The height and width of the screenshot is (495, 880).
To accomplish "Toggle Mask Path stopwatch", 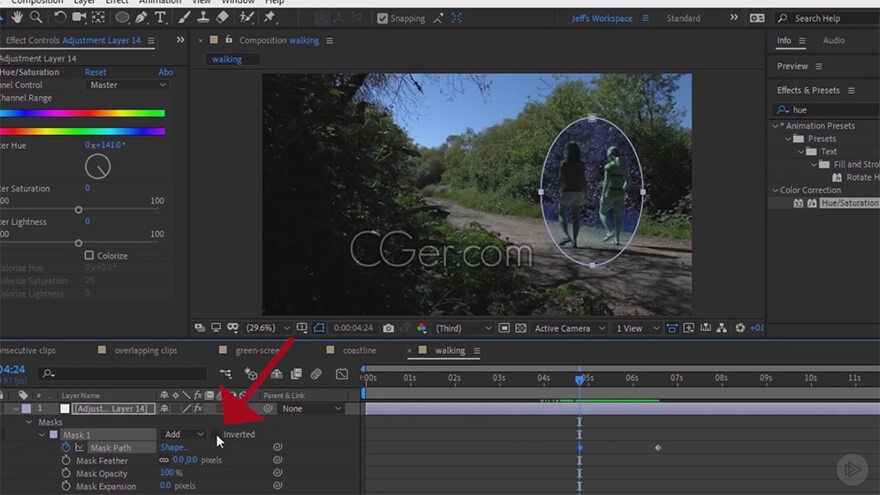I will point(66,447).
